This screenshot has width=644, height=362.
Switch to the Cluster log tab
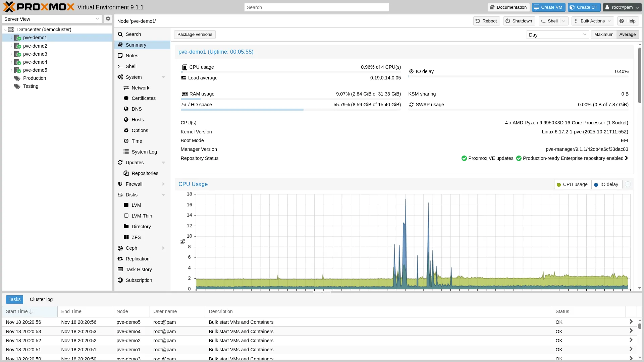(x=41, y=299)
